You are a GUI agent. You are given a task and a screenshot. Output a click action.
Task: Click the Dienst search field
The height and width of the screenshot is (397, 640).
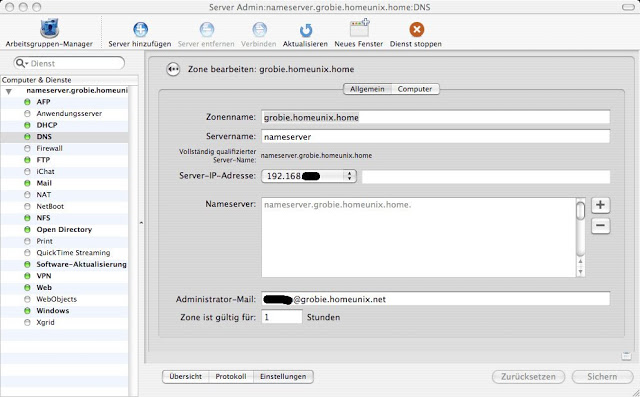pos(69,63)
